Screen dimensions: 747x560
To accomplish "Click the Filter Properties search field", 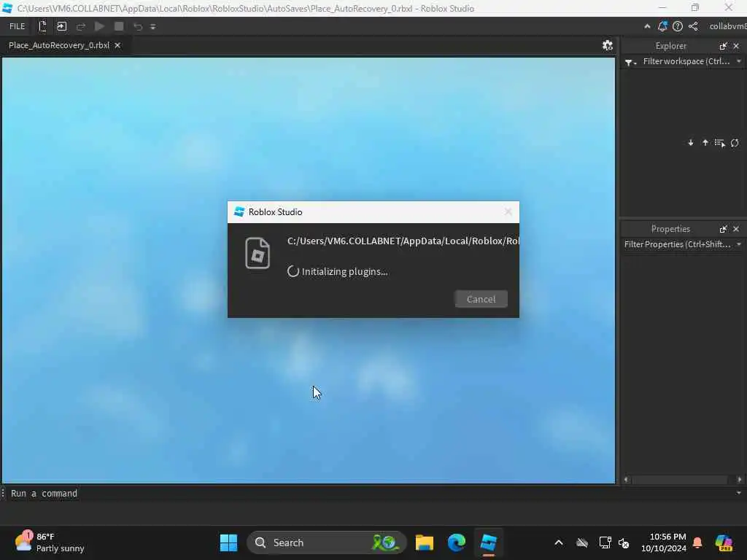I will click(678, 244).
